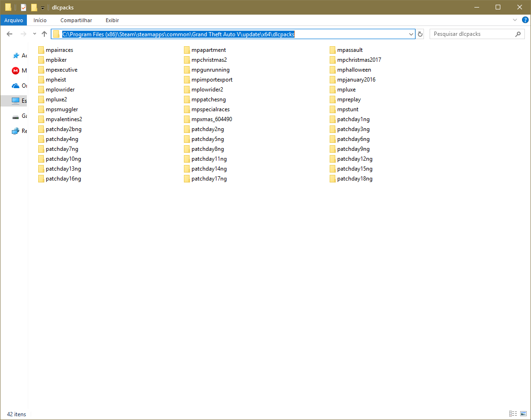Select the mphalloween folder icon
531x420 pixels.
(x=332, y=70)
